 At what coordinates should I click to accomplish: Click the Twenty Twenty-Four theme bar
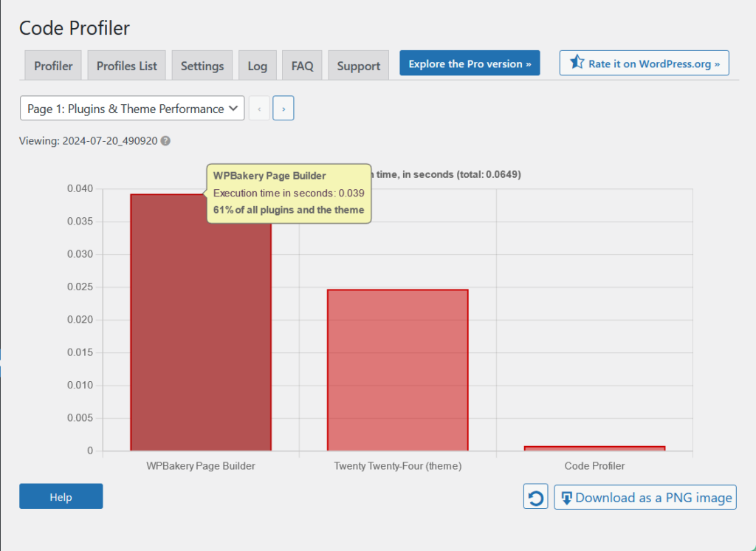click(x=398, y=371)
